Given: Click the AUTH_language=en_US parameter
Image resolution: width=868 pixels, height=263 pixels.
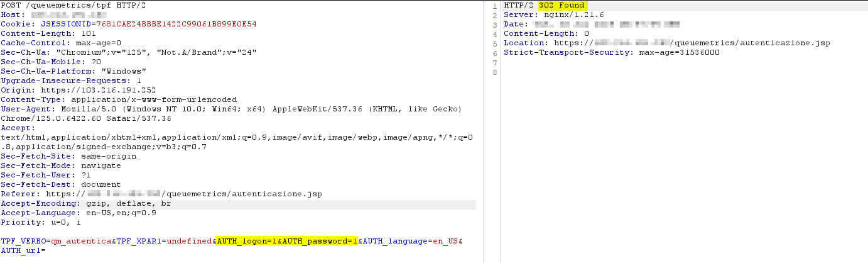Looking at the screenshot, I should point(411,241).
